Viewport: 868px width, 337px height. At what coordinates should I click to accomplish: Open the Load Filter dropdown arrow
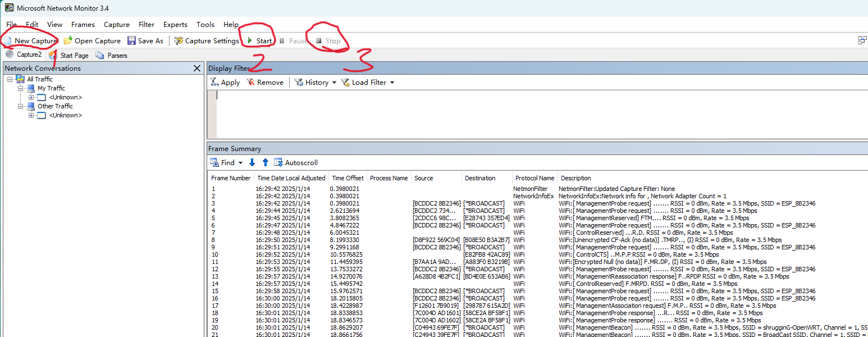tap(392, 83)
